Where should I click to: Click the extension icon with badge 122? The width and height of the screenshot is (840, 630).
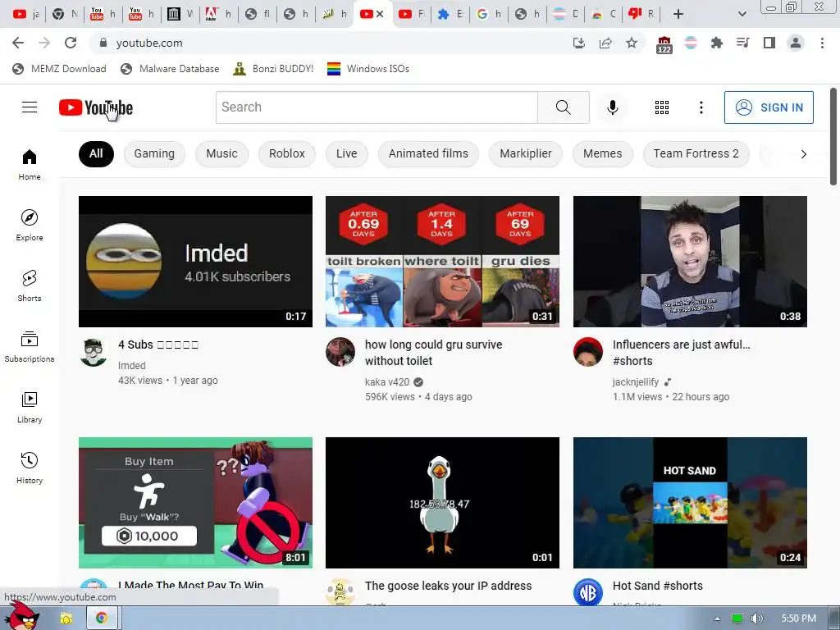pyautogui.click(x=664, y=44)
